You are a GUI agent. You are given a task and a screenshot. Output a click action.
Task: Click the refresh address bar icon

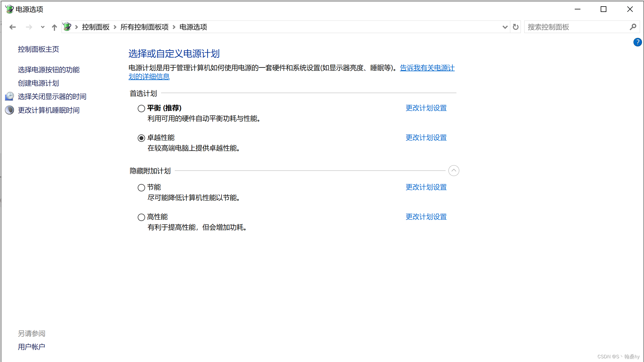(x=515, y=27)
